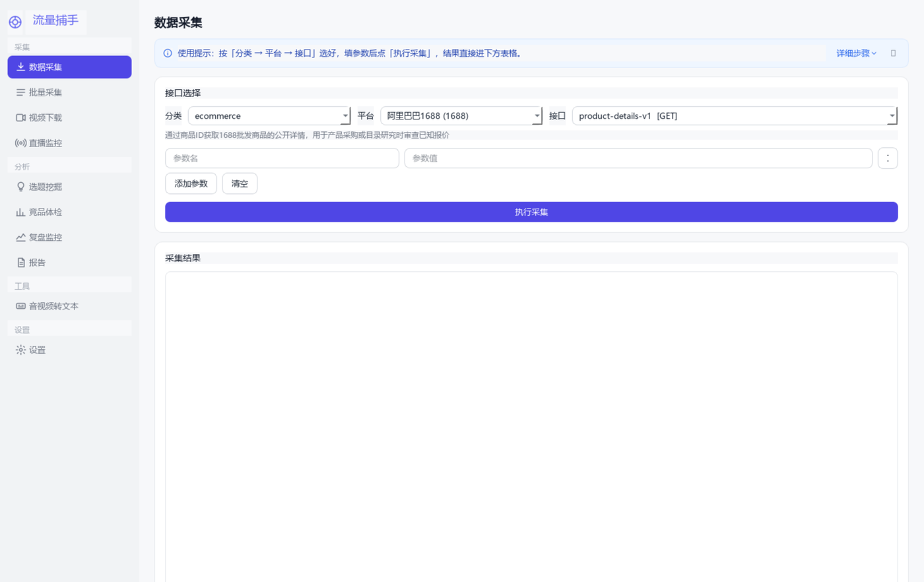This screenshot has width=924, height=582.
Task: Run collection with the 执行采集 button
Action: tap(531, 212)
